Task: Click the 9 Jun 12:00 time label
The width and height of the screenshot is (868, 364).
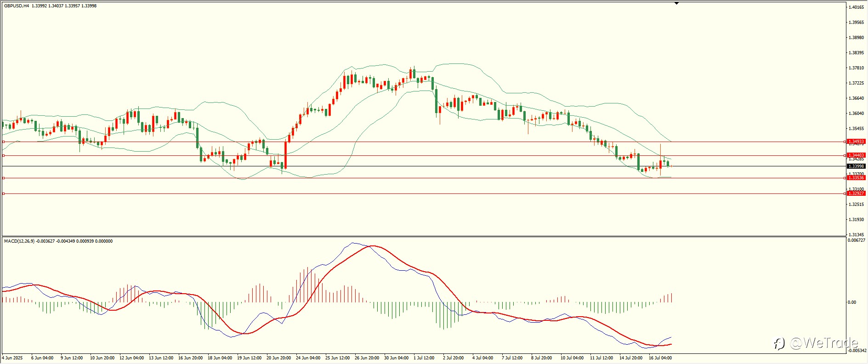Action: [x=72, y=358]
